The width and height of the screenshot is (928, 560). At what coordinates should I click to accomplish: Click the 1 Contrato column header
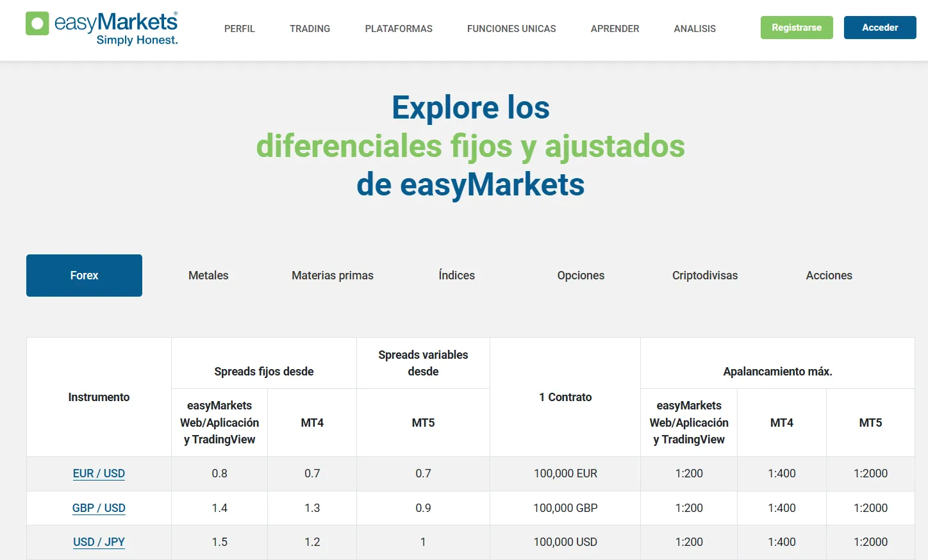coord(565,397)
